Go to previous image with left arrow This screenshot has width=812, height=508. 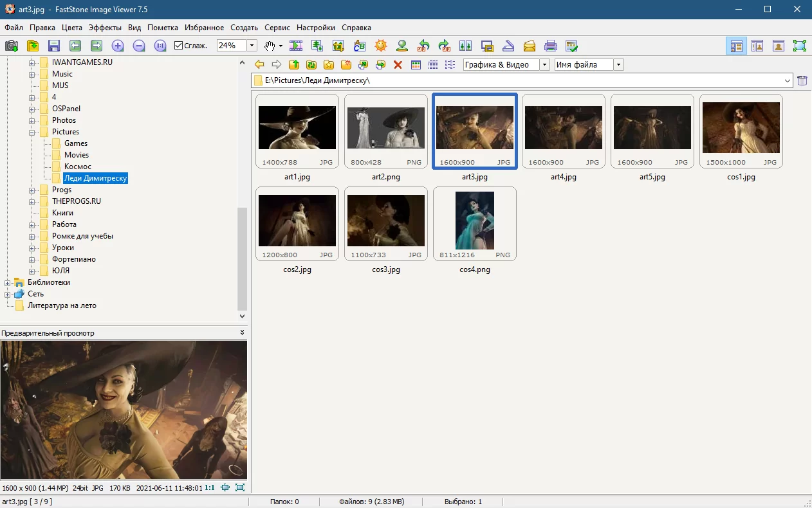tap(75, 46)
